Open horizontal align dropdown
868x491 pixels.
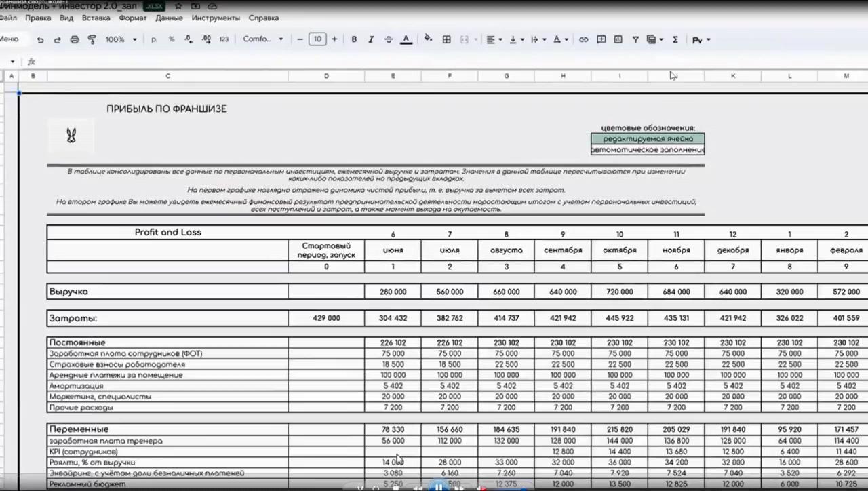click(x=494, y=39)
